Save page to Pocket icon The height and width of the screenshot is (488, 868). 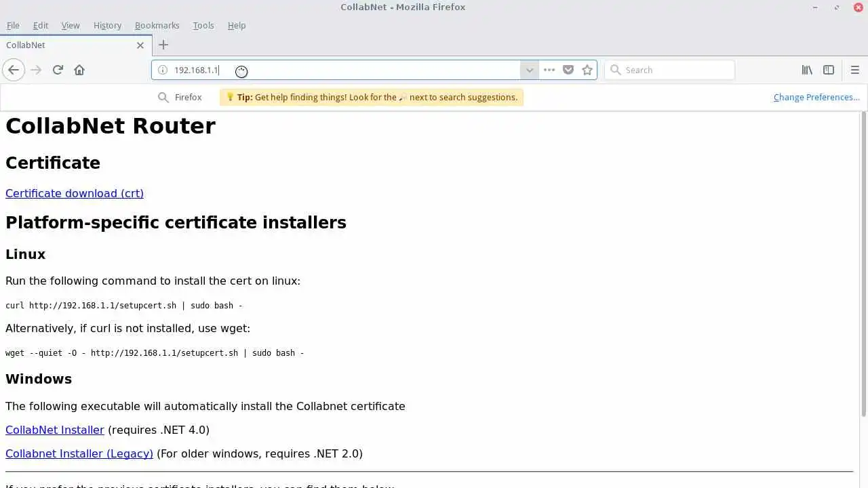(568, 70)
